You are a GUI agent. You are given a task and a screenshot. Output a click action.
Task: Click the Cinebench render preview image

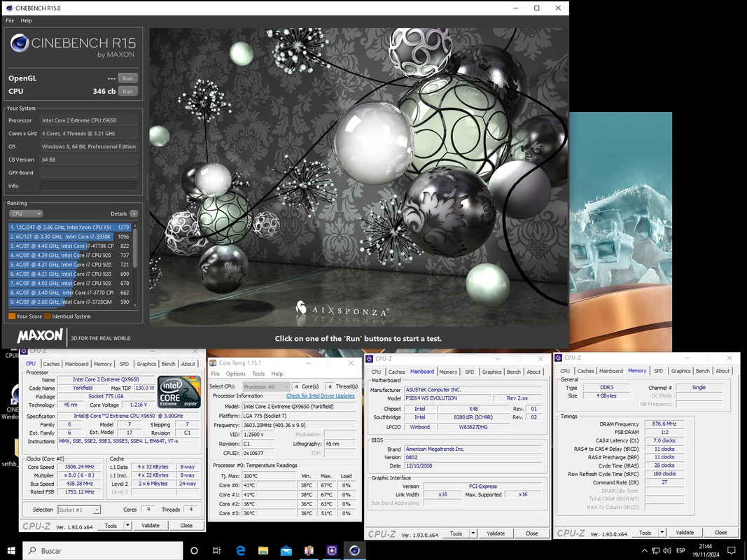tap(358, 177)
